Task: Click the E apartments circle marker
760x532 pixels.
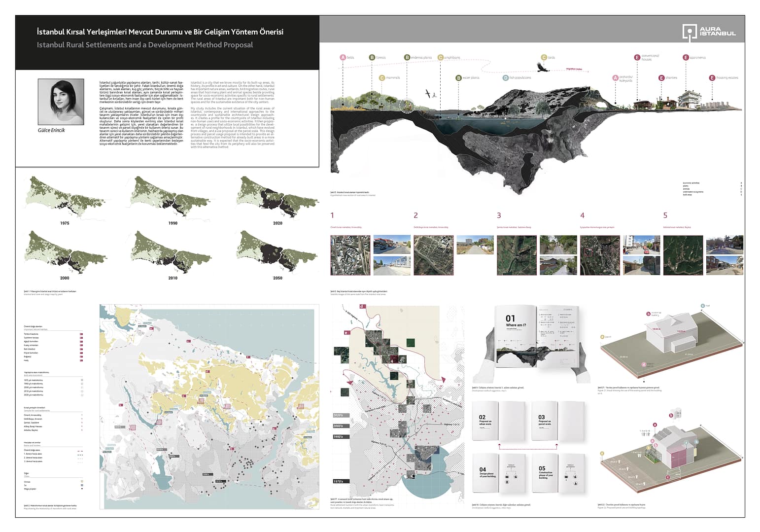Action: (685, 58)
